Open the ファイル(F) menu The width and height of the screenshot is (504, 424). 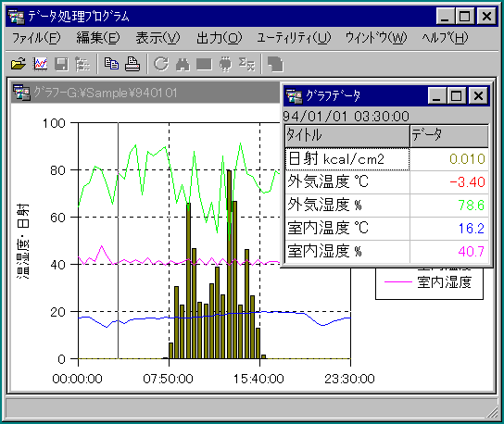pyautogui.click(x=36, y=38)
